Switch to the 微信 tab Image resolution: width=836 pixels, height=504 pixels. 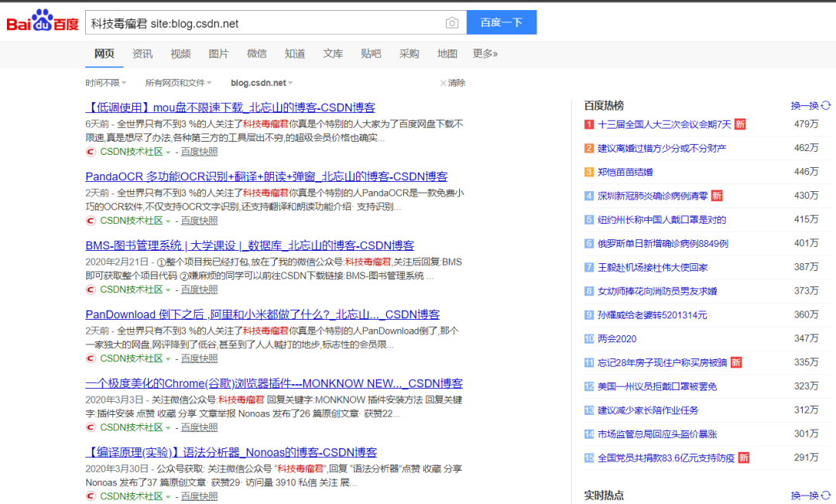tap(256, 54)
